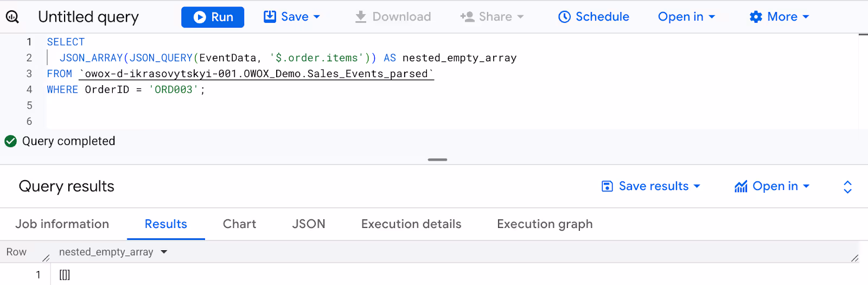Image resolution: width=868 pixels, height=285 pixels.
Task: Run the query with the Run button
Action: click(213, 17)
